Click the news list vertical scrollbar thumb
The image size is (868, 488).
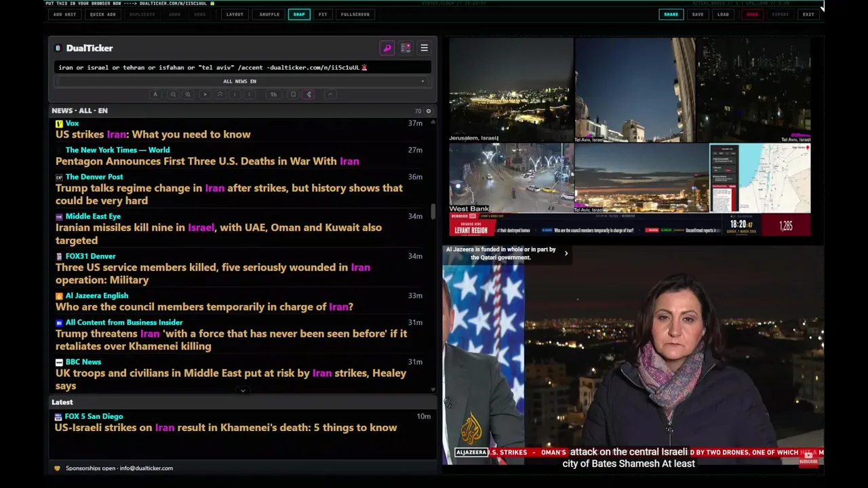pyautogui.click(x=433, y=211)
